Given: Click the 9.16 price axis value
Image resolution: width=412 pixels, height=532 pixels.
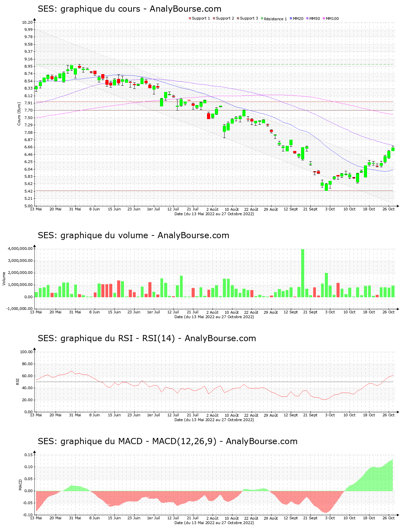Looking at the screenshot, I should (x=28, y=59).
